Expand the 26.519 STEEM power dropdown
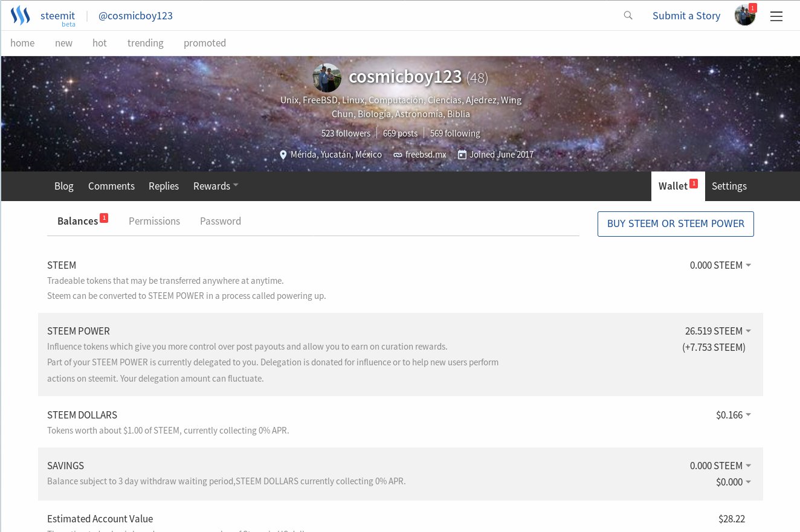This screenshot has height=532, width=800. 718,331
